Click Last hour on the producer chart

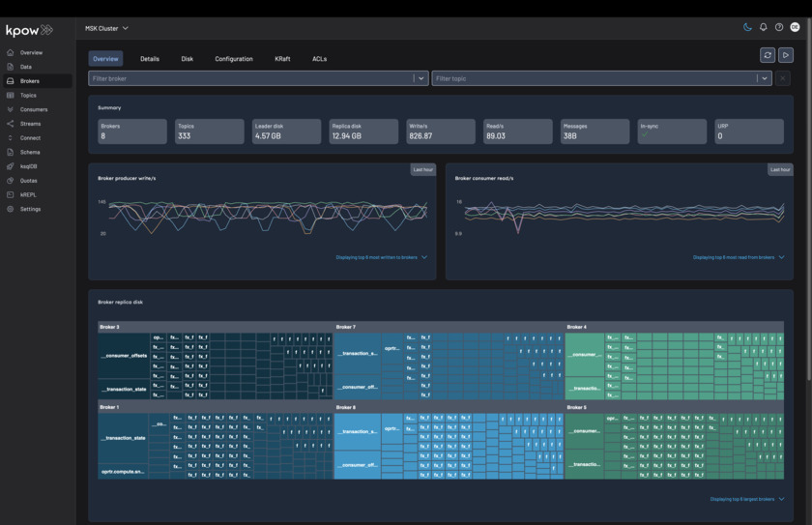[422, 169]
